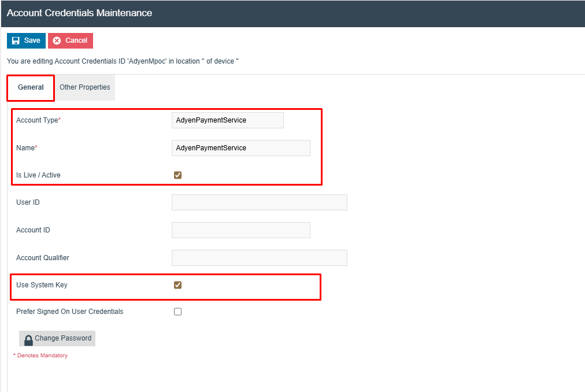Click the 'Denotes Mandatory' note text

click(40, 356)
